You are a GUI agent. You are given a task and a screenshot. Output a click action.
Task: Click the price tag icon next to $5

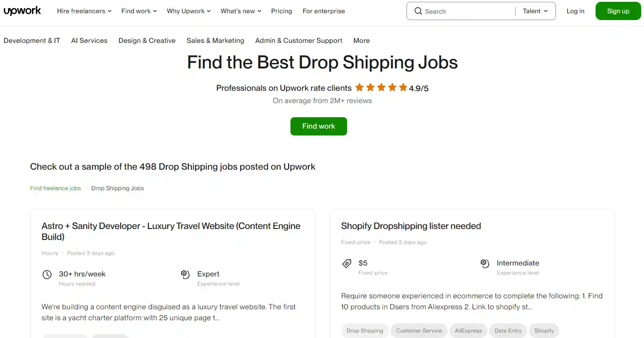point(347,263)
